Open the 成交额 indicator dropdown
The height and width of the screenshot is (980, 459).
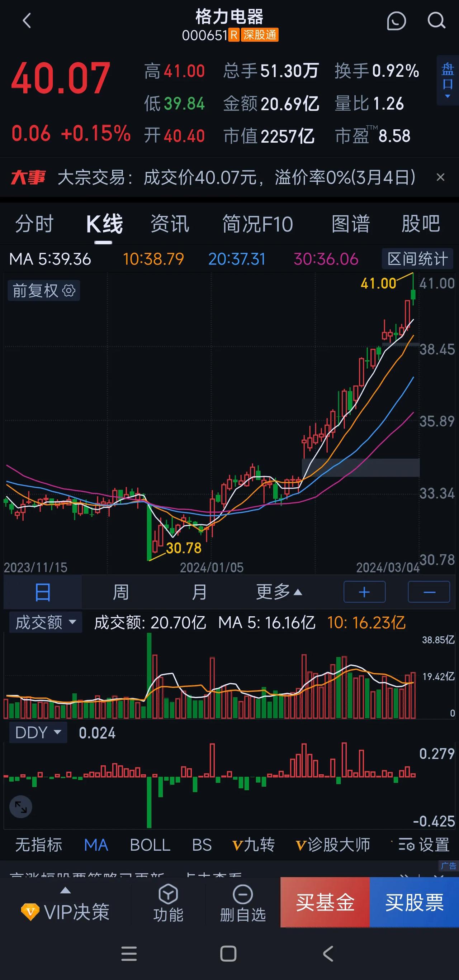point(45,623)
